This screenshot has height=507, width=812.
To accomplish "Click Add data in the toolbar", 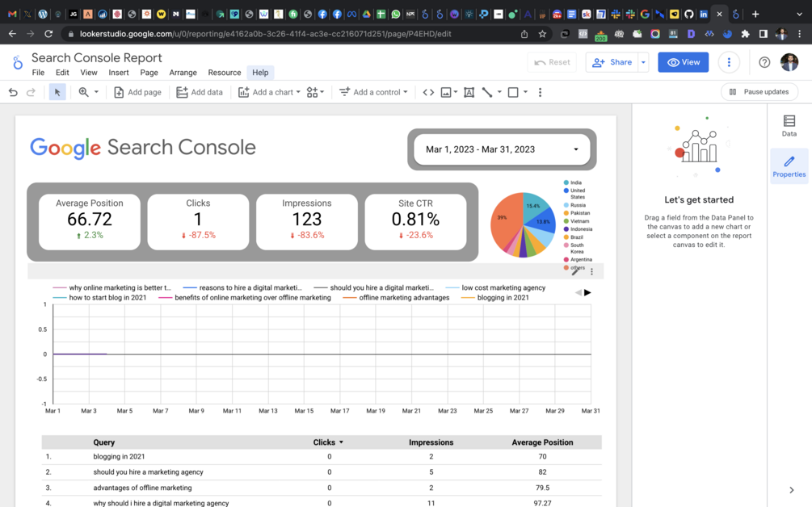I will [200, 92].
